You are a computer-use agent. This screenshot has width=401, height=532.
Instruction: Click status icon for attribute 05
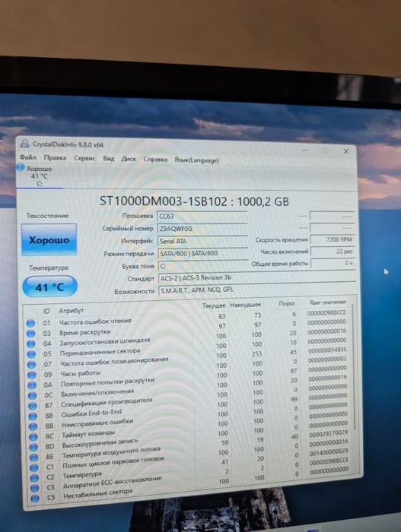click(32, 354)
